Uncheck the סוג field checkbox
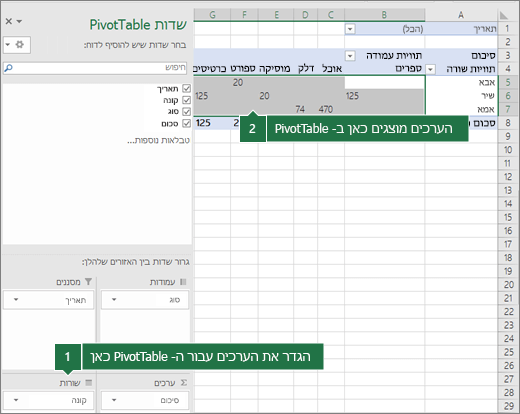 pyautogui.click(x=187, y=112)
